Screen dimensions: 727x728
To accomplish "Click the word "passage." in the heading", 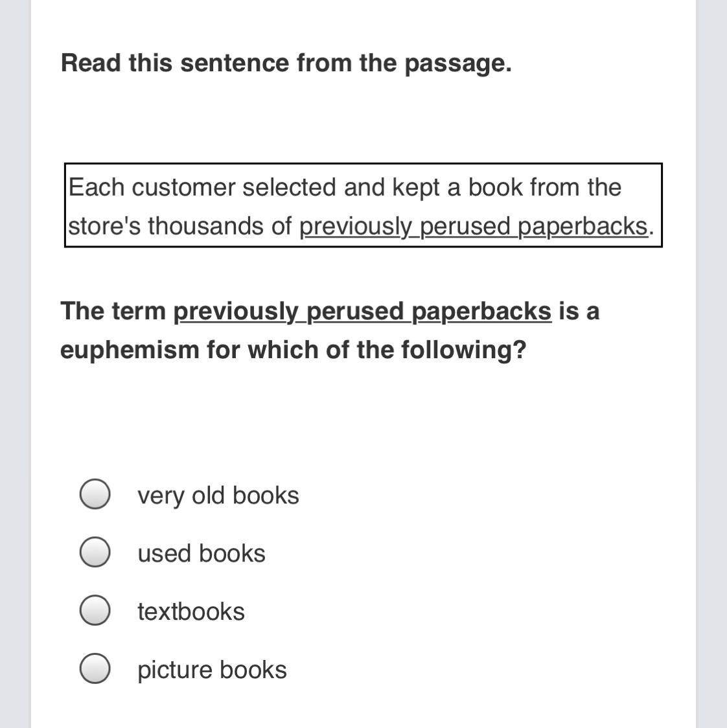I will [458, 63].
